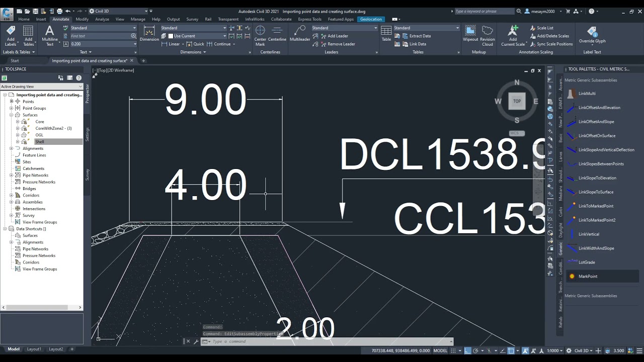This screenshot has width=644, height=362.
Task: Expand the Point Groups tree node
Action: pyautogui.click(x=12, y=108)
